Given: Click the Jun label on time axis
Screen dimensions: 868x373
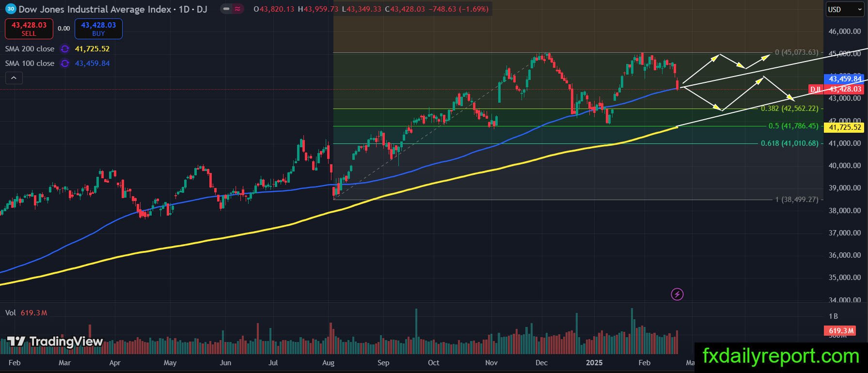Looking at the screenshot, I should (x=225, y=363).
